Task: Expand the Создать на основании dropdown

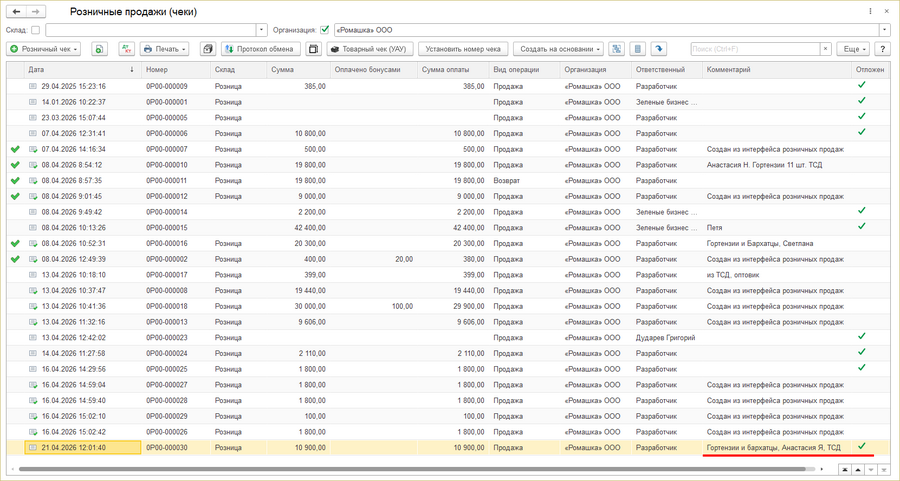Action: point(559,49)
